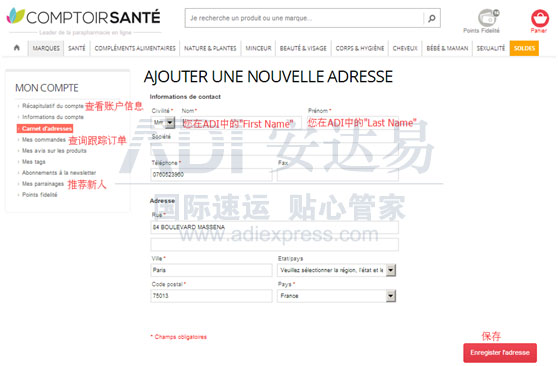Screen dimensions: 558x366
Task: Focus the product search box
Action: click(304, 18)
